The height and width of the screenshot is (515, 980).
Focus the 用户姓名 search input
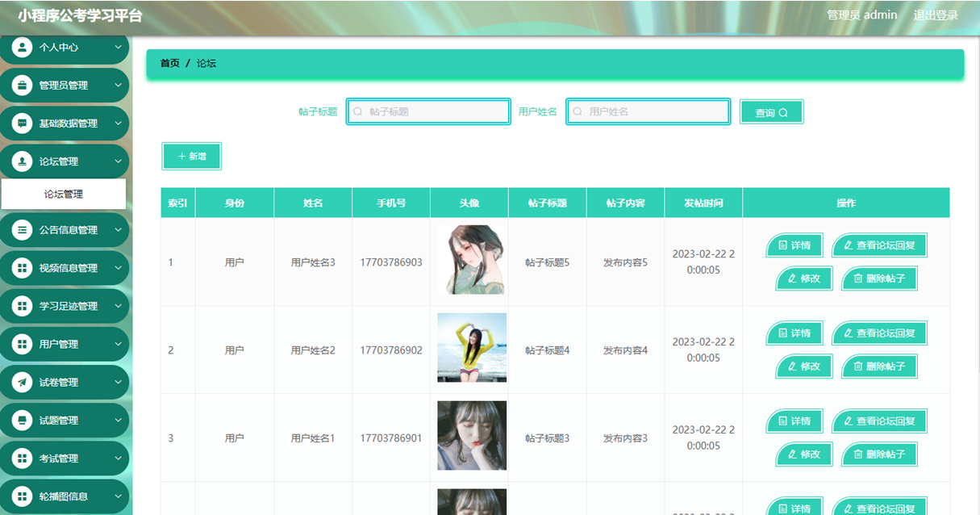648,111
